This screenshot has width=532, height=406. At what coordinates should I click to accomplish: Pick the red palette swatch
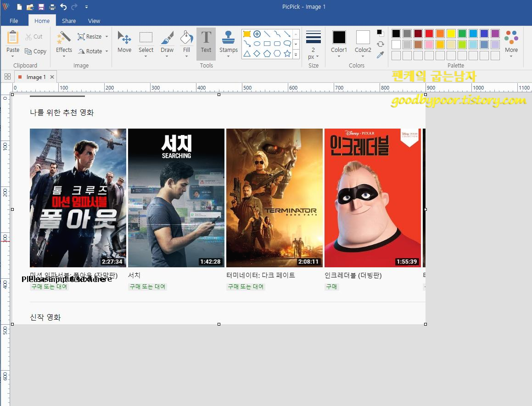point(429,33)
